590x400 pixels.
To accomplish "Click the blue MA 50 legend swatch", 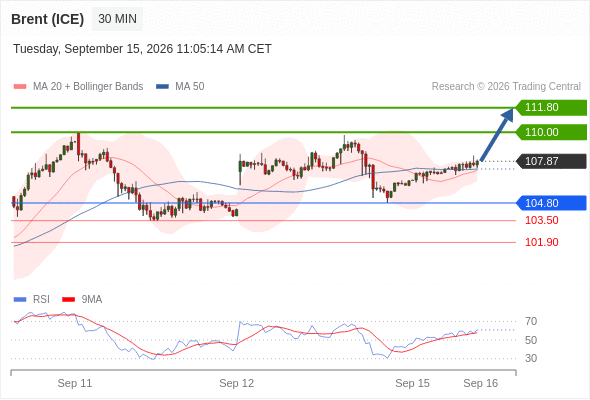I will tap(162, 87).
